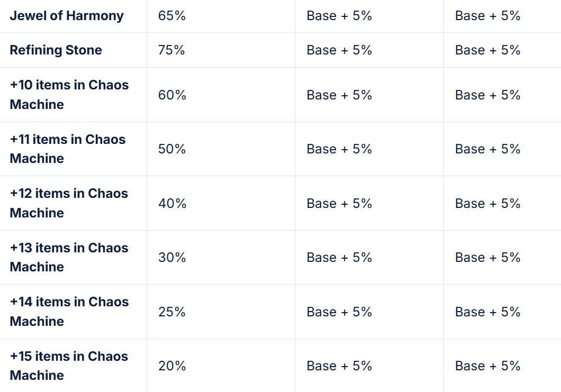Screen dimensions: 561x392
Task: Select the 20% rate for +15 items
Action: 172,366
